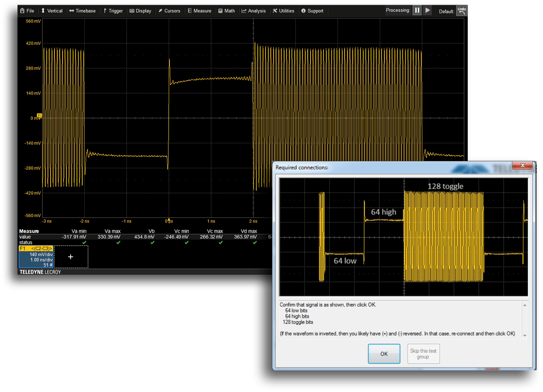Open the Cursors menu
The height and width of the screenshot is (392, 543).
(169, 11)
